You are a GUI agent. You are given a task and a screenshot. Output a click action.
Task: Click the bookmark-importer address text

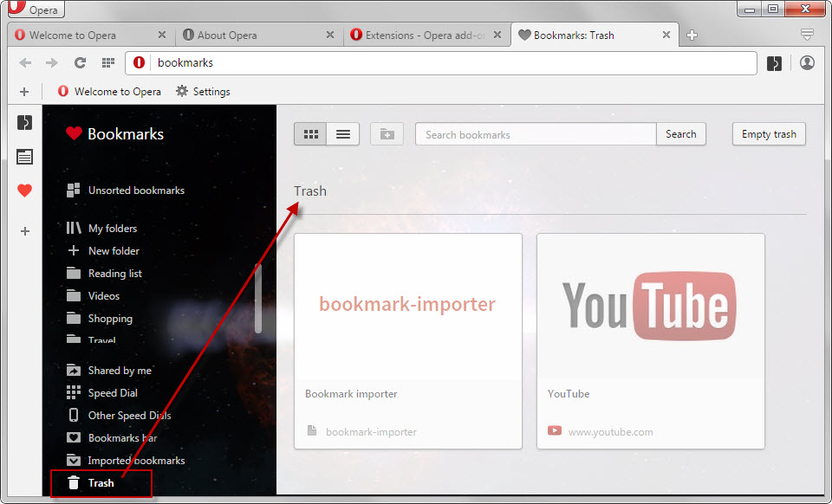point(372,432)
